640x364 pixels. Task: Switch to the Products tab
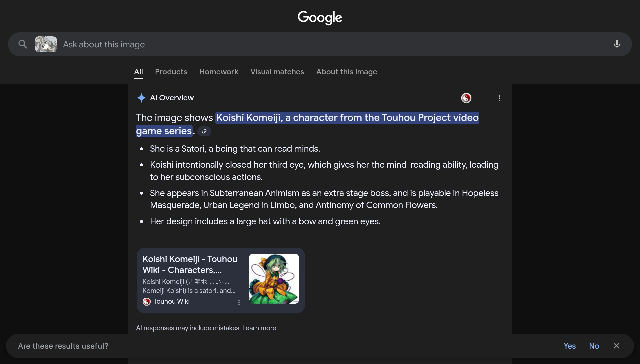coord(171,72)
